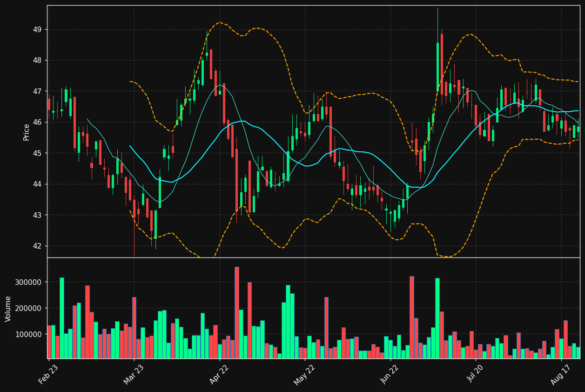585x392 pixels.
Task: Click the price tick label 46
Action: [37, 122]
